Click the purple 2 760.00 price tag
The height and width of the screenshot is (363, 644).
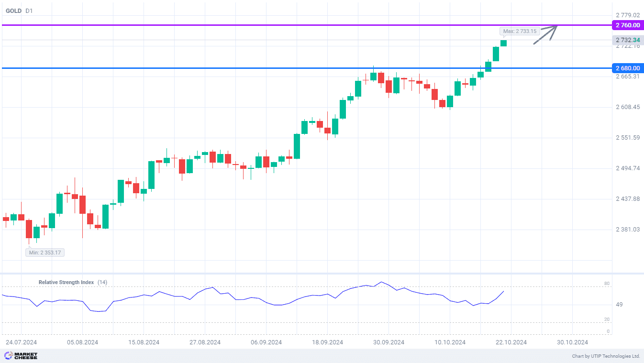pyautogui.click(x=628, y=25)
